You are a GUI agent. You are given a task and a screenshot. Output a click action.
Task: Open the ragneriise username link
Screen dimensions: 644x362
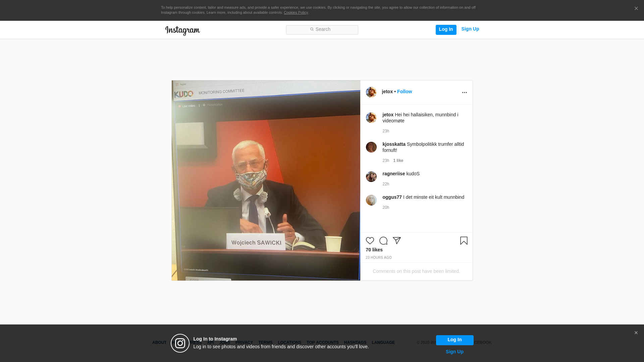[x=393, y=174]
